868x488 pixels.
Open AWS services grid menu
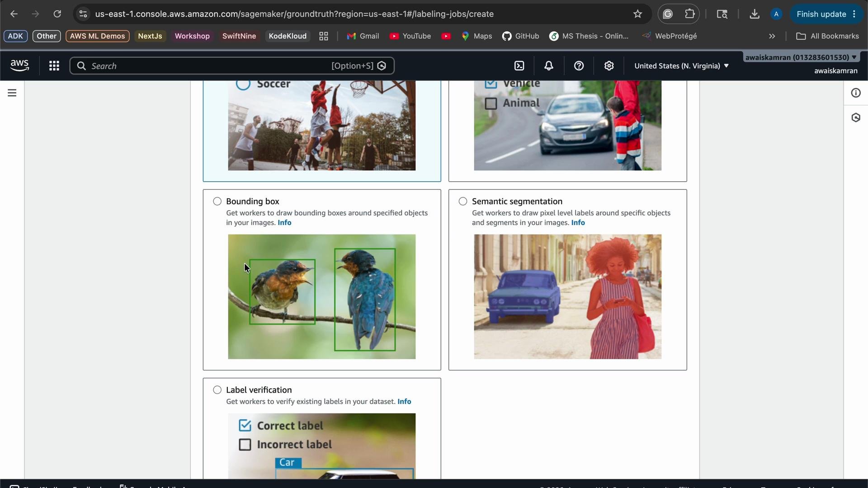pyautogui.click(x=54, y=66)
